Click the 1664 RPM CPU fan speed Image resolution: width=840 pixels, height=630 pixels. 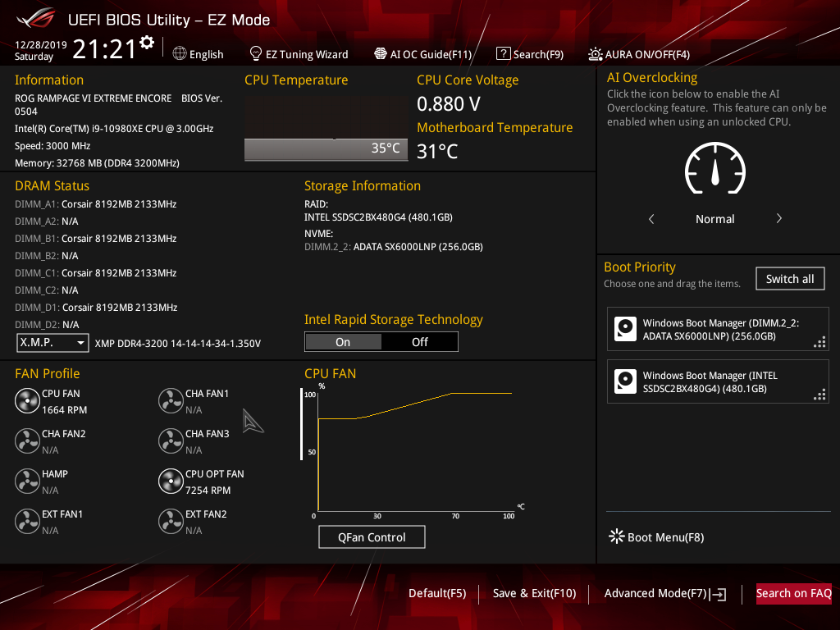tap(64, 410)
